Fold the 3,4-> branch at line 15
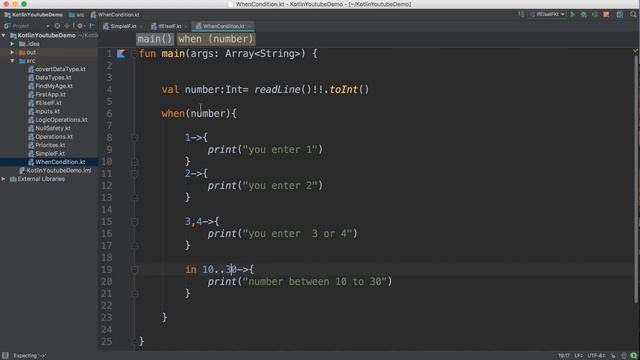The height and width of the screenshot is (360, 640). click(x=134, y=222)
